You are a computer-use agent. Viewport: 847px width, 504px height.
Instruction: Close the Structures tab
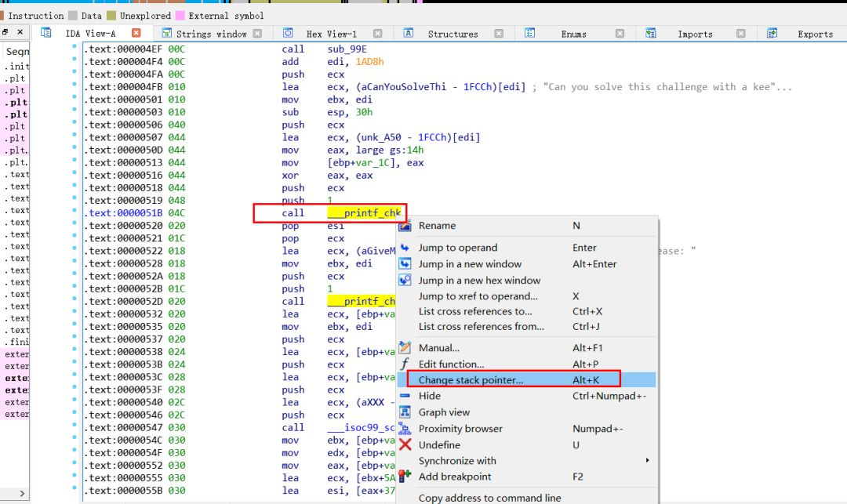click(x=500, y=34)
